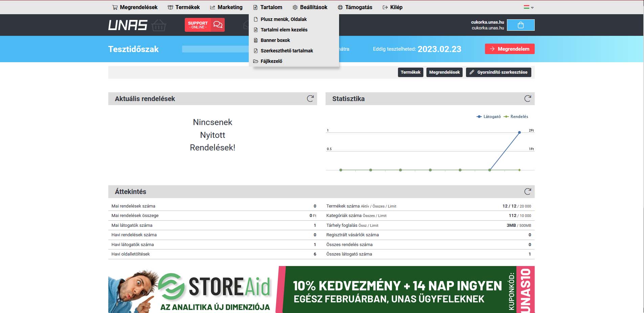Select Banner boxok from Tartalom menu

[x=275, y=40]
